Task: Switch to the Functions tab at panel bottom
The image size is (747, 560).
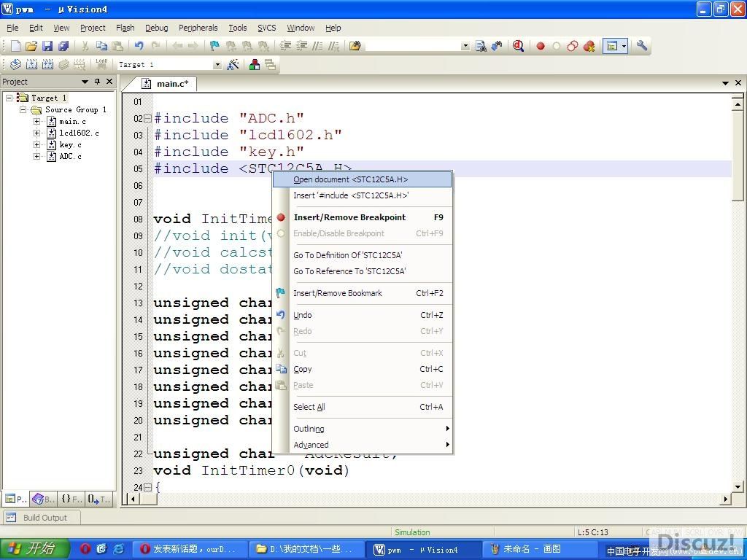Action: [x=71, y=499]
